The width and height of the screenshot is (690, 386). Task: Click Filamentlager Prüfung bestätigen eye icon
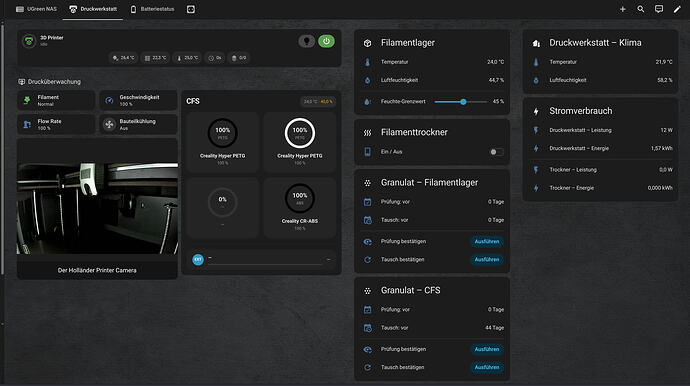point(367,242)
